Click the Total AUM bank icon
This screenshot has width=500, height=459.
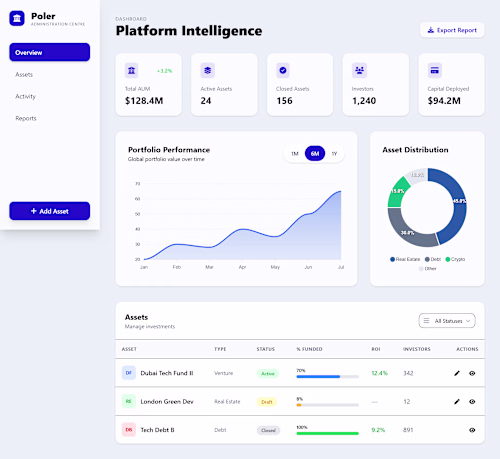(132, 70)
